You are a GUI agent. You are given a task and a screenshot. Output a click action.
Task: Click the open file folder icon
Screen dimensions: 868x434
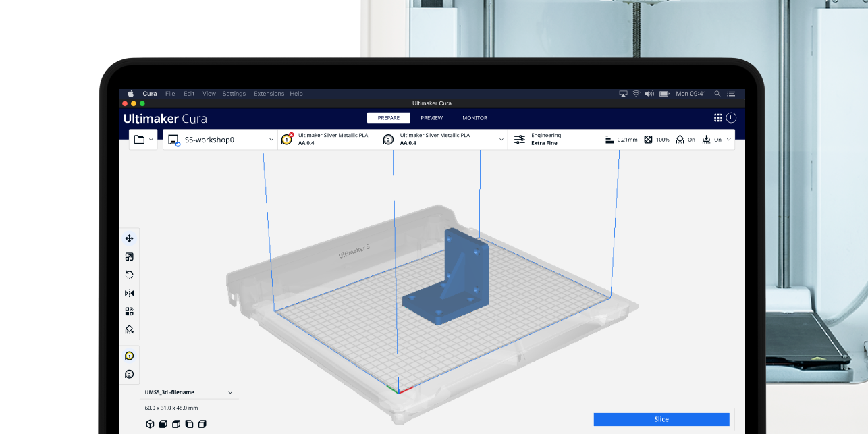(x=139, y=140)
